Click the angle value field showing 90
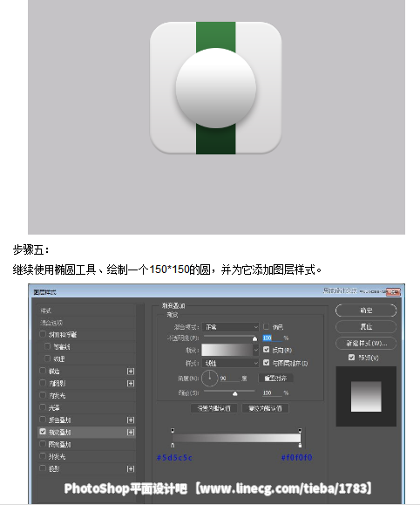The height and width of the screenshot is (505, 420). click(x=229, y=379)
